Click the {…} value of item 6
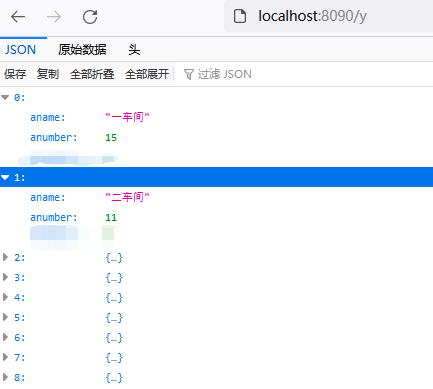Screen dimensions: 433x389 click(x=114, y=337)
